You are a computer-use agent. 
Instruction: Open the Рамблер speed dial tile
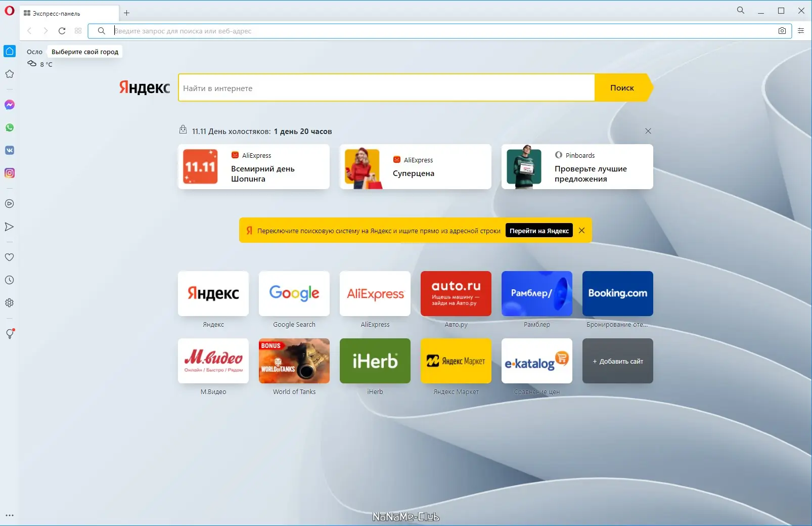coord(537,294)
